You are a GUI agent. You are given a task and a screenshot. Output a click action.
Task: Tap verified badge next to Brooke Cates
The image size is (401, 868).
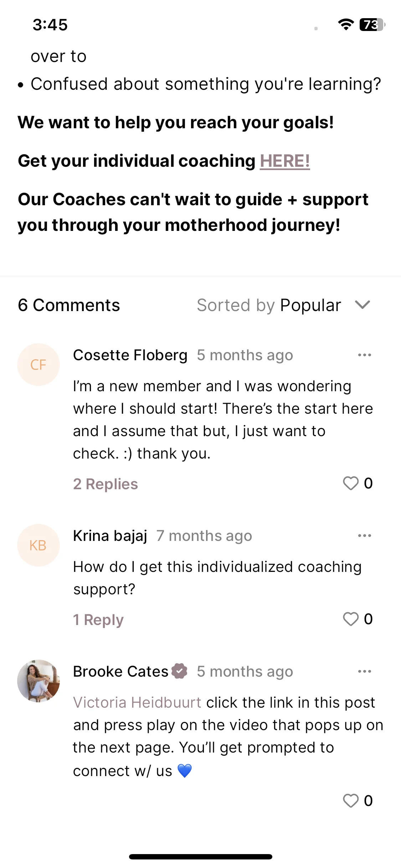click(179, 671)
